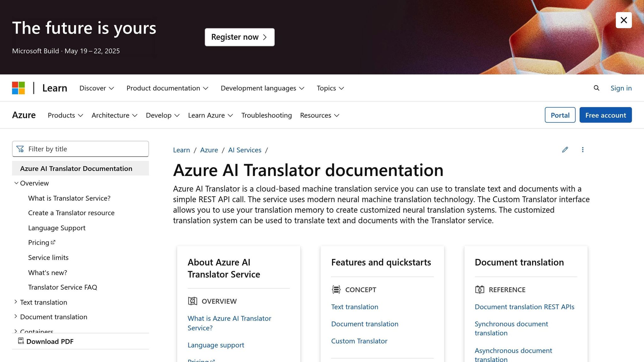The height and width of the screenshot is (362, 644).
Task: Open the search magnifier
Action: (x=596, y=88)
